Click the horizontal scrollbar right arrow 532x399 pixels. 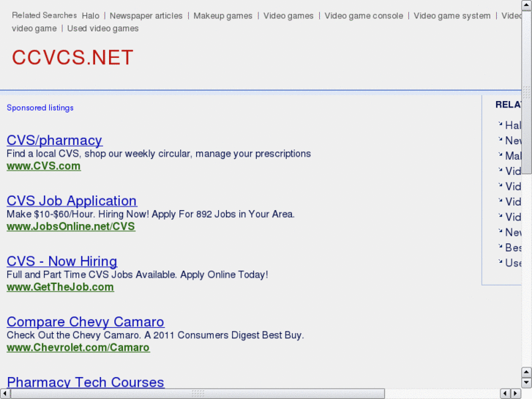[516, 394]
